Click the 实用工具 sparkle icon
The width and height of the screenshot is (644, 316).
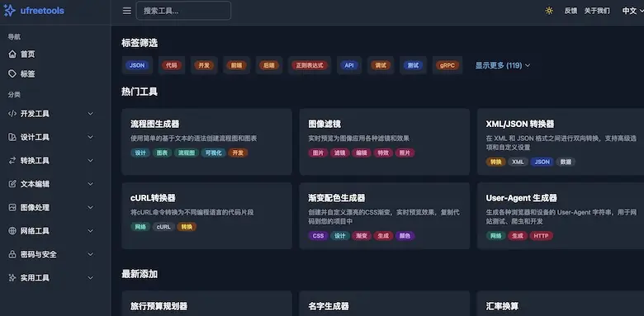(x=12, y=278)
